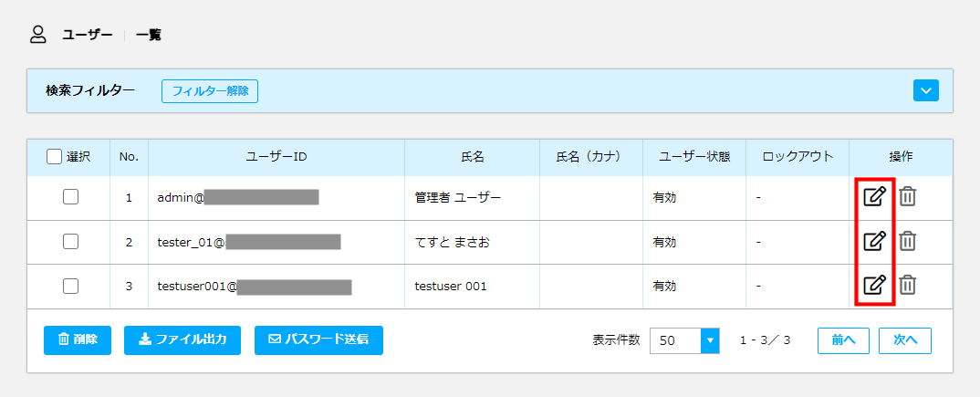Click the ユーザーID column header
This screenshot has width=980, height=397.
(276, 157)
